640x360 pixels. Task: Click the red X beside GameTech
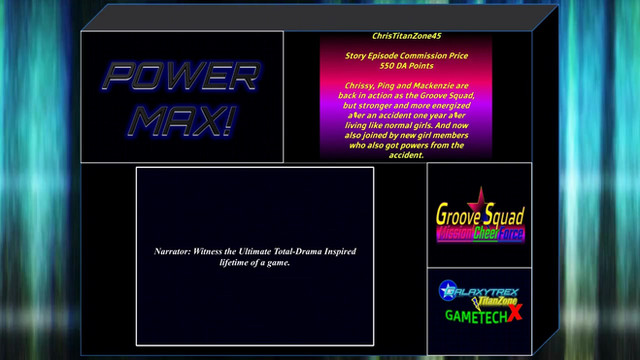pyautogui.click(x=515, y=312)
